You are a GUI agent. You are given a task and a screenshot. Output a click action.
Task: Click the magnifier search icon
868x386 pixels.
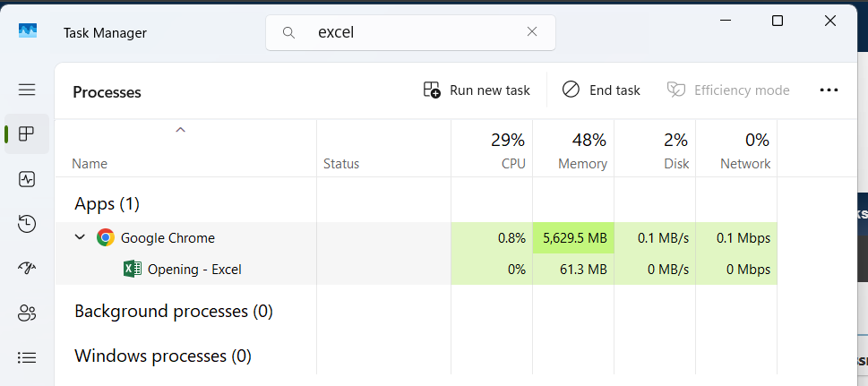[x=289, y=32]
